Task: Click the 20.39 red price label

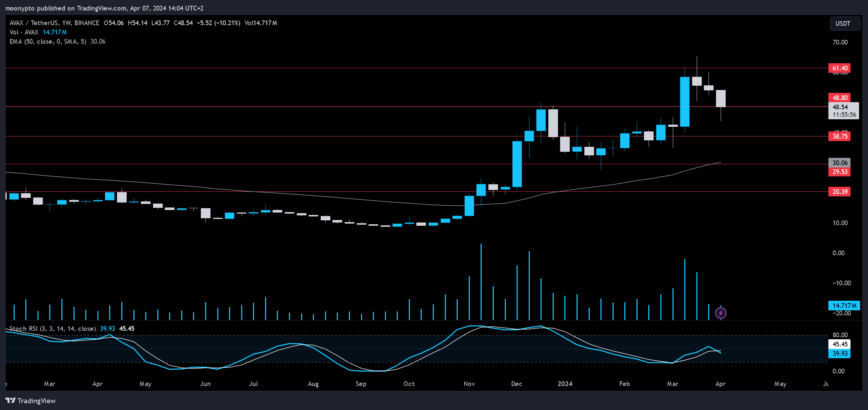Action: coord(839,192)
